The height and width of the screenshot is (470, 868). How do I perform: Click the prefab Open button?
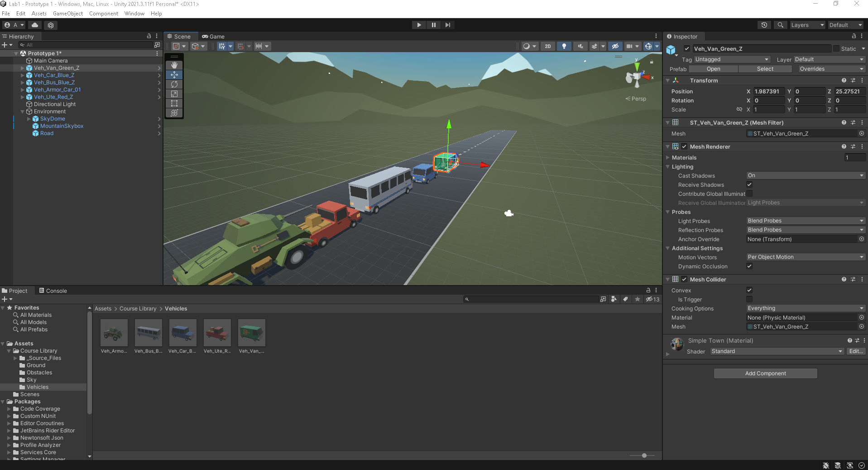713,69
